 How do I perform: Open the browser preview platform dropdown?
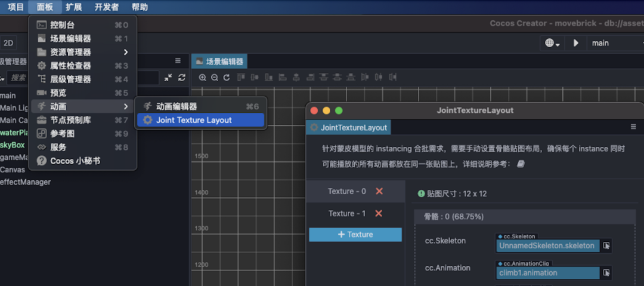tap(552, 43)
